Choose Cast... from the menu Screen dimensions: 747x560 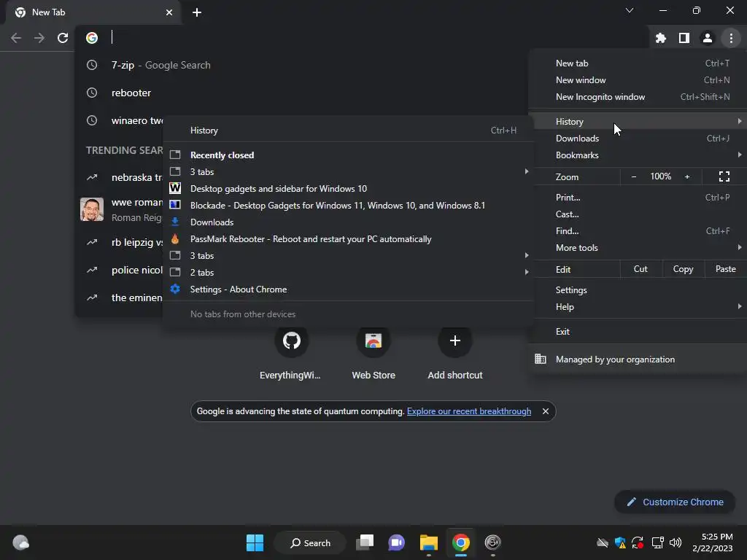pos(638,214)
